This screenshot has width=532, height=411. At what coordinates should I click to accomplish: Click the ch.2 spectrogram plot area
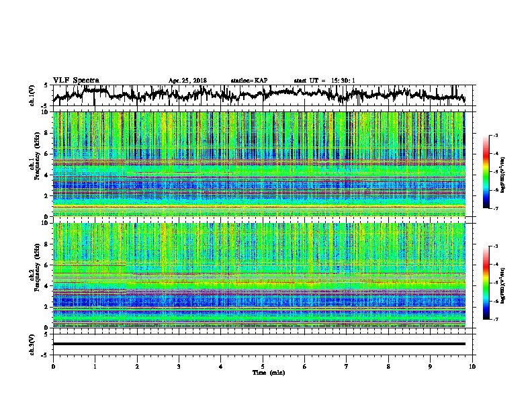(x=259, y=275)
